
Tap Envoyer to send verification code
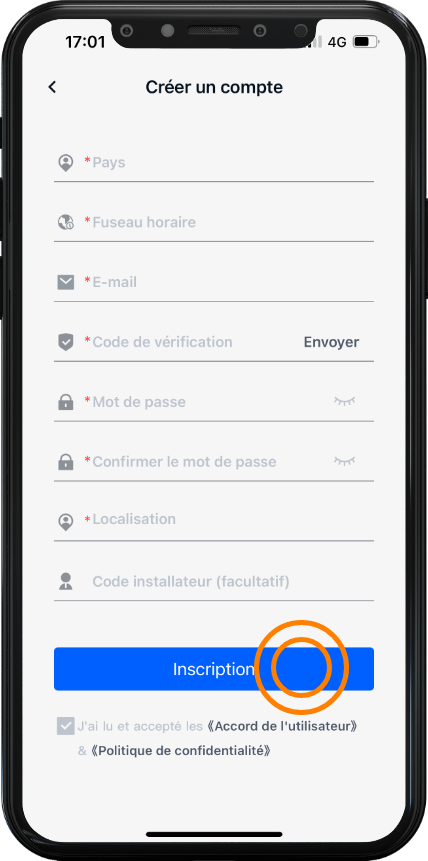tap(331, 342)
